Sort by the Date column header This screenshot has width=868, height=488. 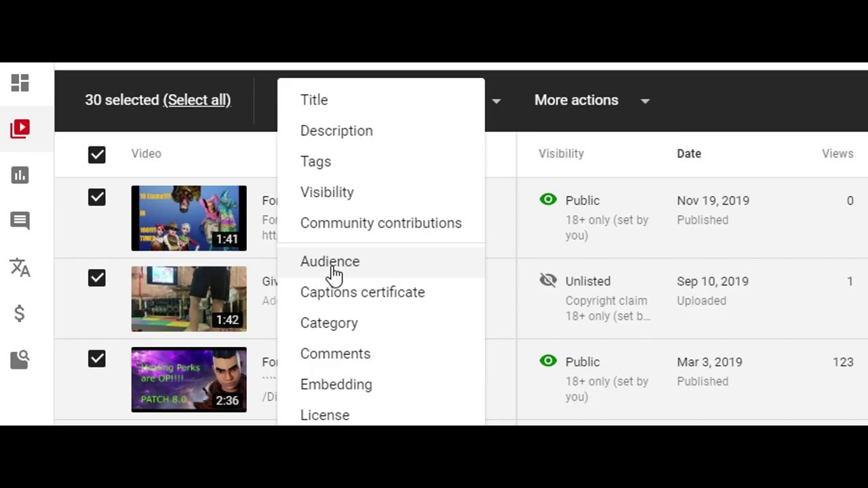pyautogui.click(x=689, y=154)
